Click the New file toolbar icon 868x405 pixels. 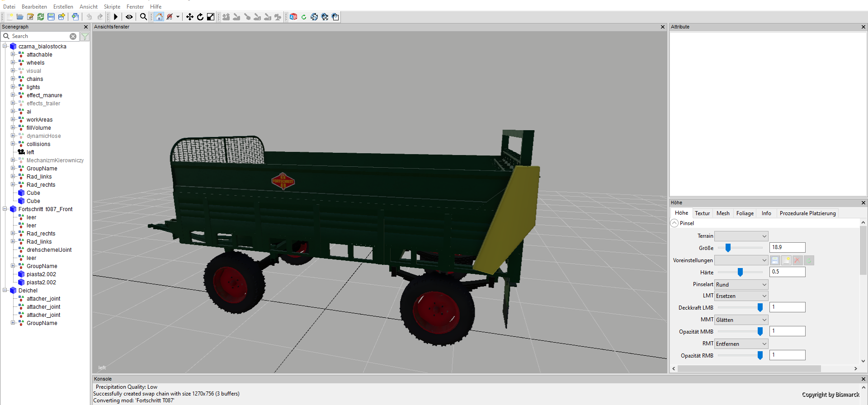tap(9, 17)
